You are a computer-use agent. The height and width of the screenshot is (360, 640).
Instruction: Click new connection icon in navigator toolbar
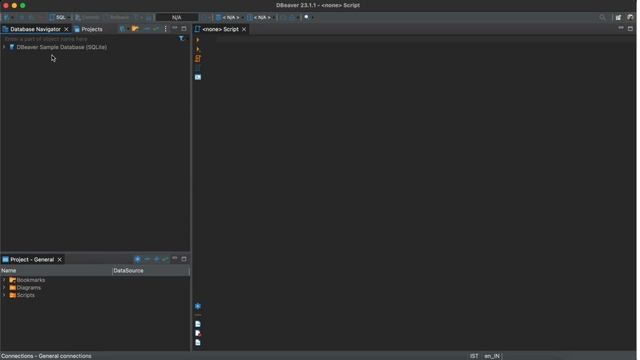pyautogui.click(x=123, y=29)
